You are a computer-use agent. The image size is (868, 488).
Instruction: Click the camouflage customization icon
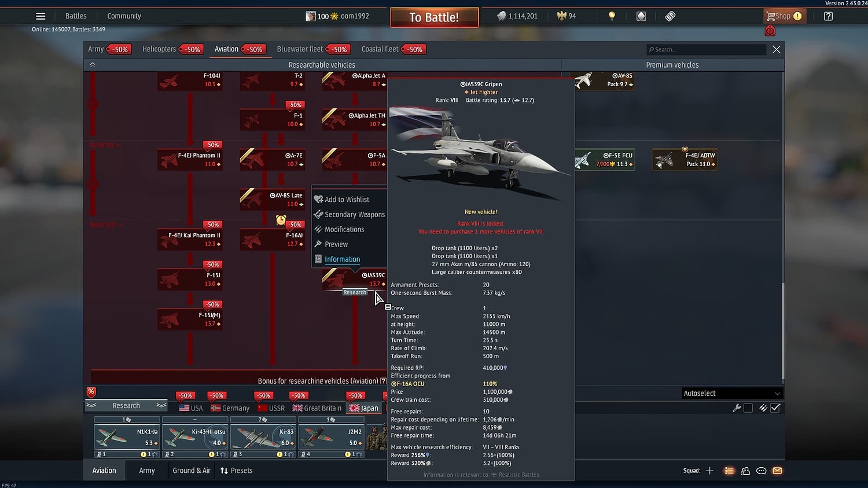coord(763,407)
